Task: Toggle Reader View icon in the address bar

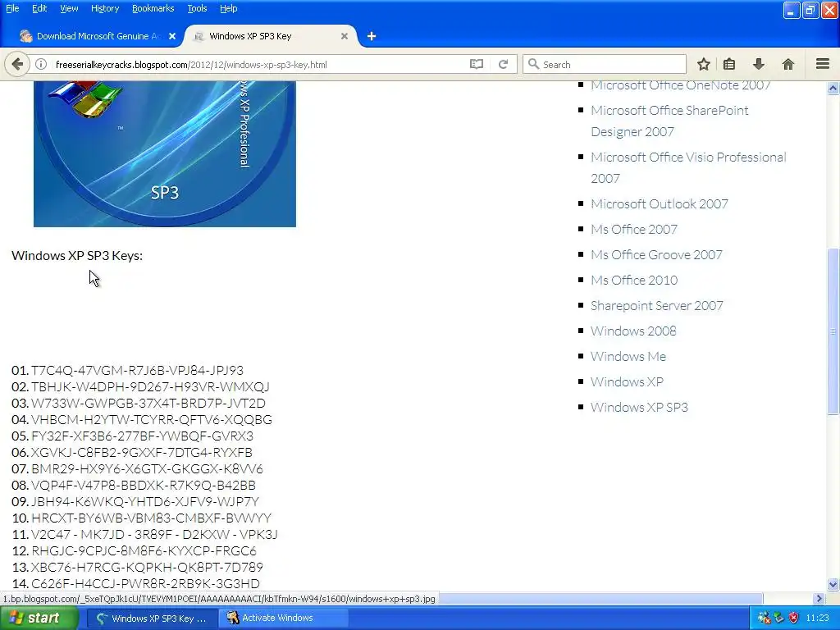Action: 477,64
